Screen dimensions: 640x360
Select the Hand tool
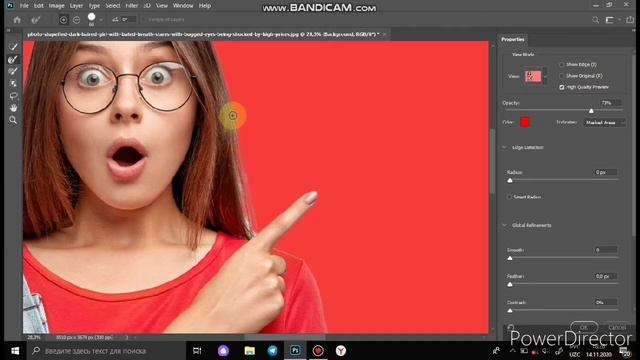[x=13, y=108]
